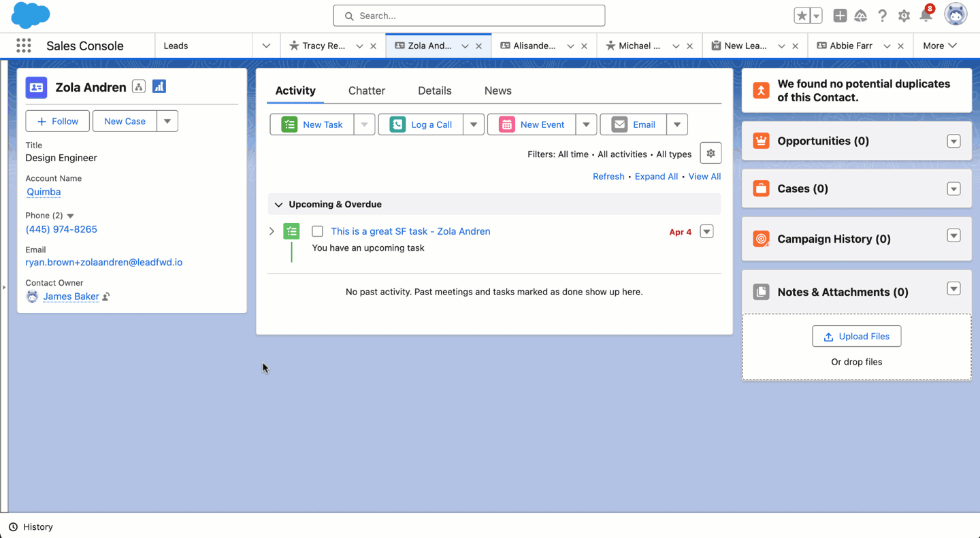Open the James Baker owner link

pos(71,297)
